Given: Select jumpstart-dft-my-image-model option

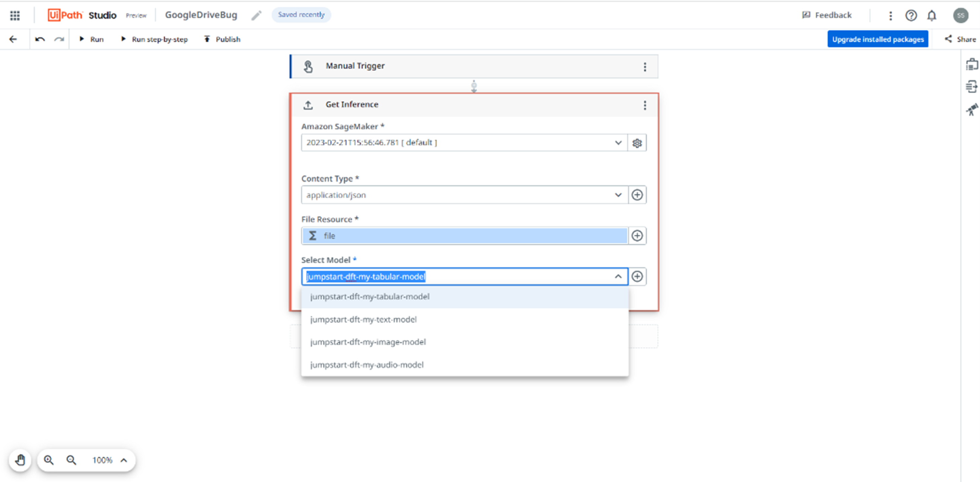Looking at the screenshot, I should click(x=464, y=342).
